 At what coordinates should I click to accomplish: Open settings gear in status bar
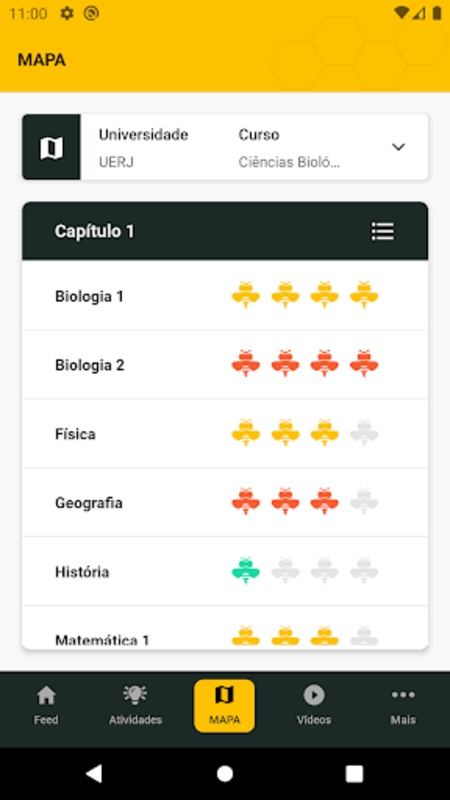[x=67, y=13]
